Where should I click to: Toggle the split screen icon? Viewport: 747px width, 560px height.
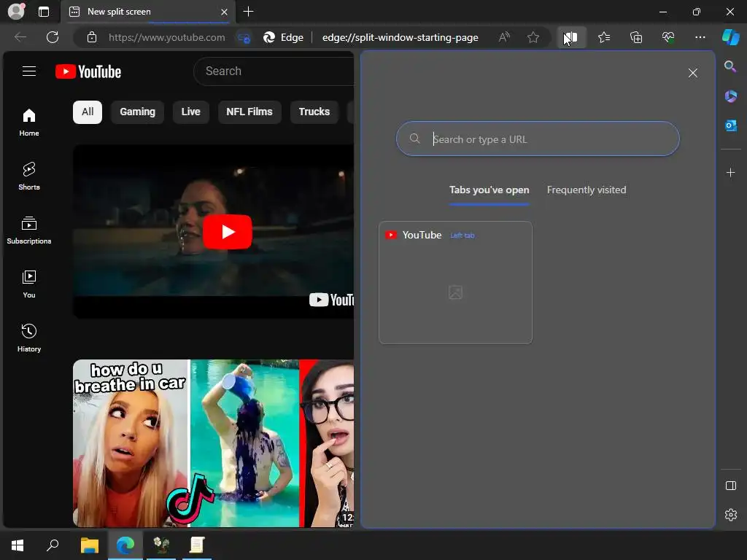570,37
